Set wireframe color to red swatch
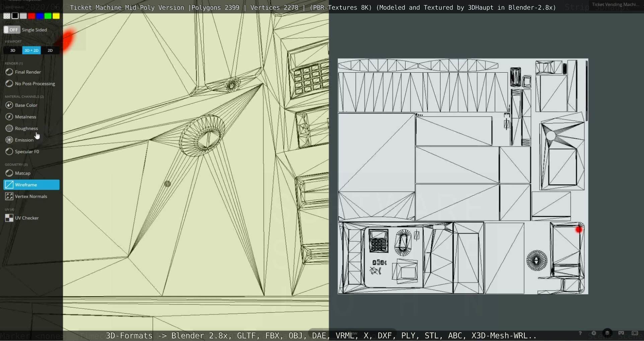 click(x=31, y=16)
